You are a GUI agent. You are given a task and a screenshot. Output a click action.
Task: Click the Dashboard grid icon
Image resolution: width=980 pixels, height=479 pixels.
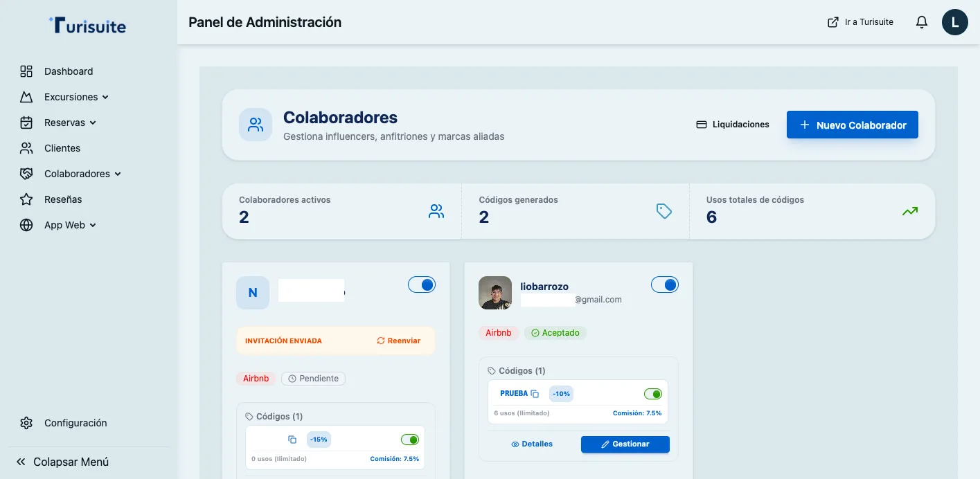[26, 71]
